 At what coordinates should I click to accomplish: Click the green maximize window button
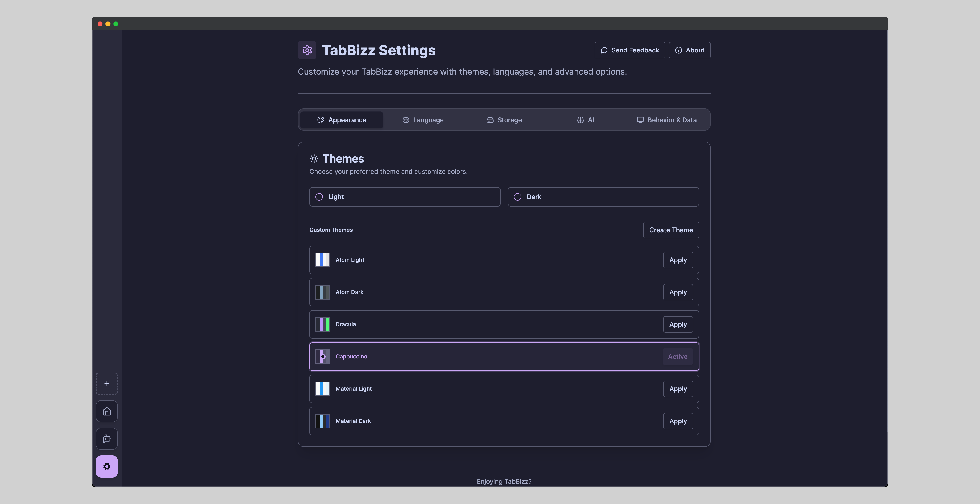tap(116, 24)
